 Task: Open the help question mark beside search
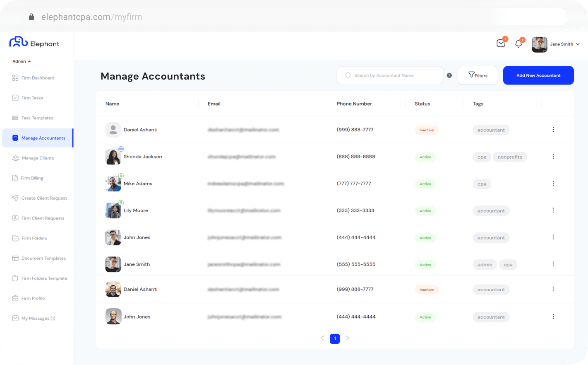pos(449,75)
